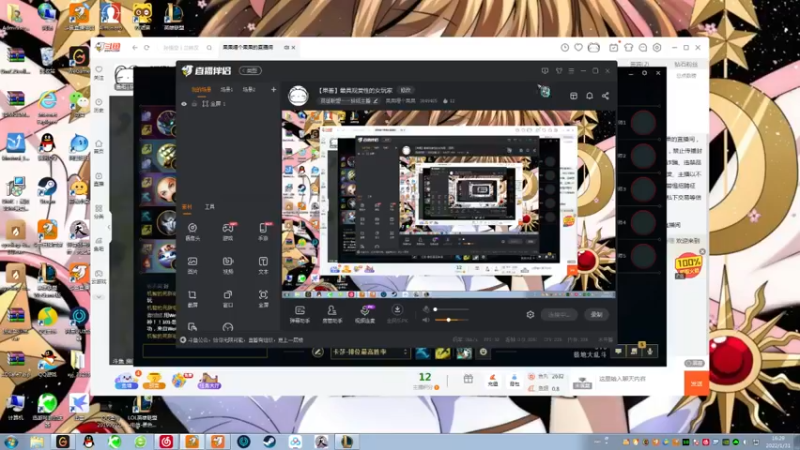Image resolution: width=800 pixels, height=450 pixels.
Task: Open NetEase Cloud Music from the taskbar
Action: click(x=166, y=441)
